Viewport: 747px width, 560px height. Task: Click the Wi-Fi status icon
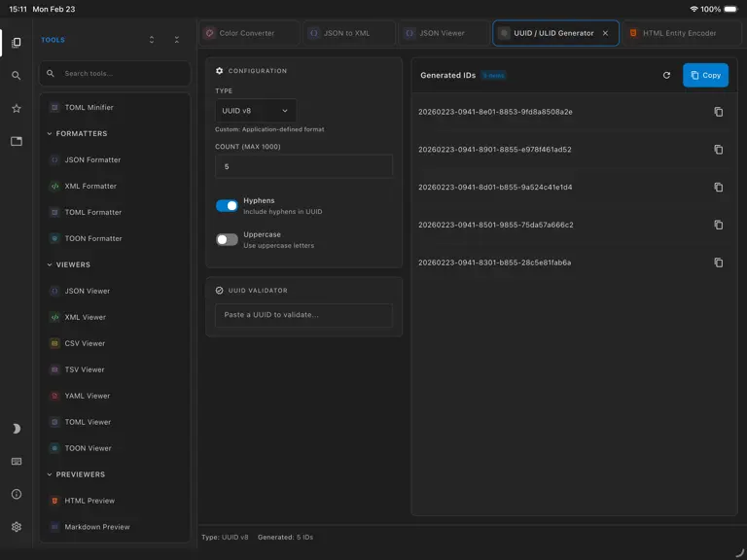694,9
